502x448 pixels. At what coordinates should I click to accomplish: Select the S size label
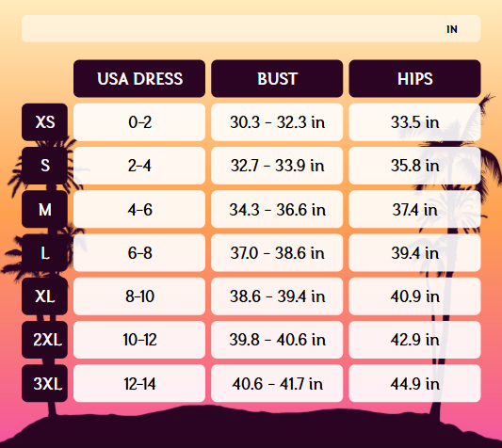point(44,166)
